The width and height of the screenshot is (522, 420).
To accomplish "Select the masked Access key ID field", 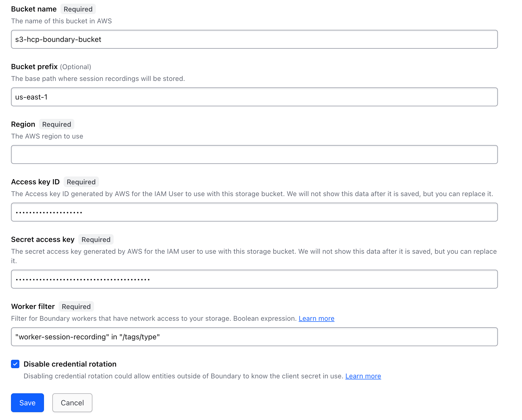I will [x=254, y=212].
